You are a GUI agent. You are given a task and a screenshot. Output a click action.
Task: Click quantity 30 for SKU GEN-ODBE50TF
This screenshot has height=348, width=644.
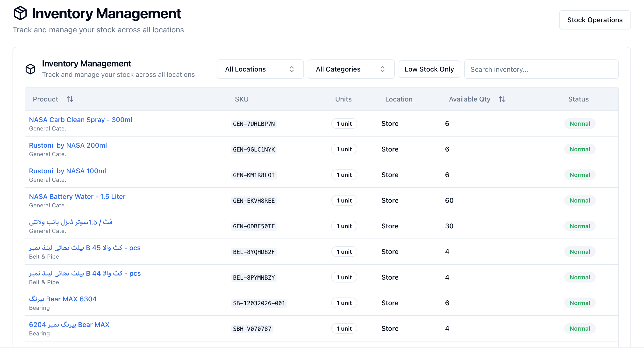(x=449, y=226)
